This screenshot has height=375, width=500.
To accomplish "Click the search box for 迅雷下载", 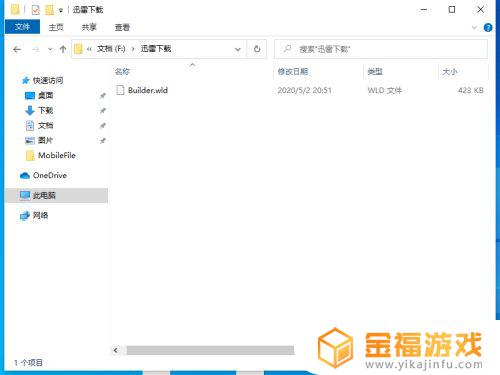I will pos(381,49).
